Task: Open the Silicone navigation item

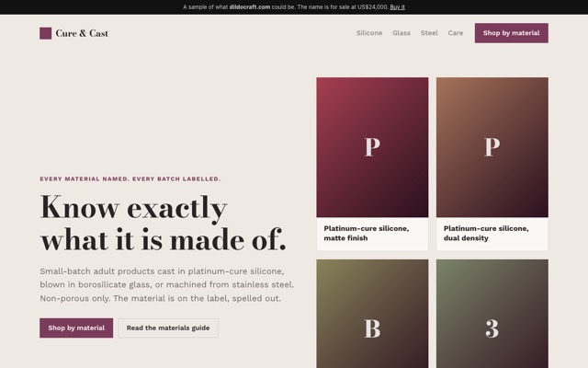Action: click(369, 33)
